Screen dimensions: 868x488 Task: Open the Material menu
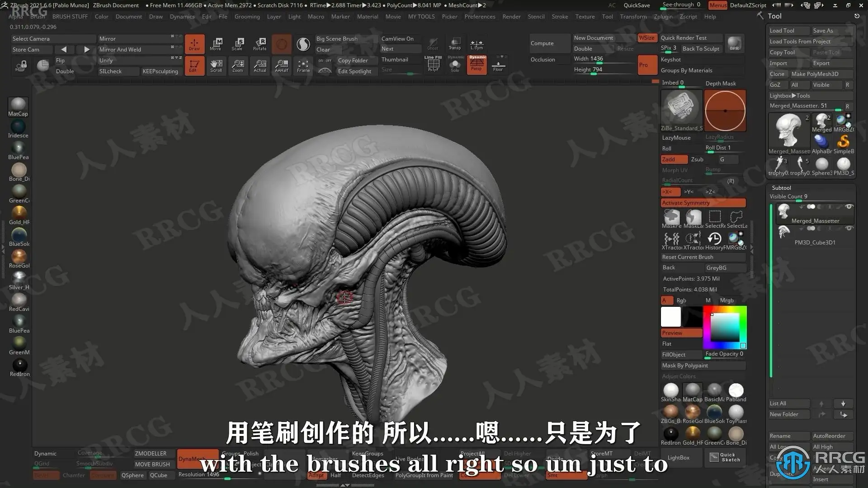tap(368, 17)
